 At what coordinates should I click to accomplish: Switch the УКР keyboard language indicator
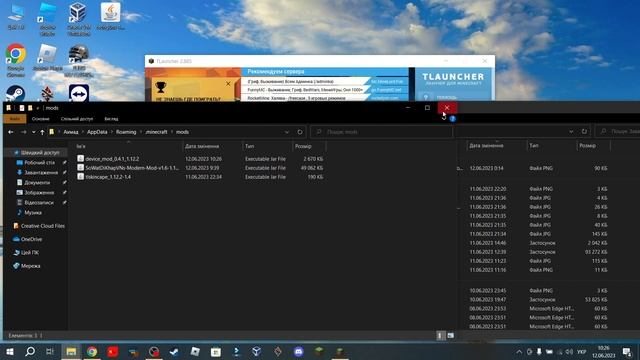coord(582,352)
